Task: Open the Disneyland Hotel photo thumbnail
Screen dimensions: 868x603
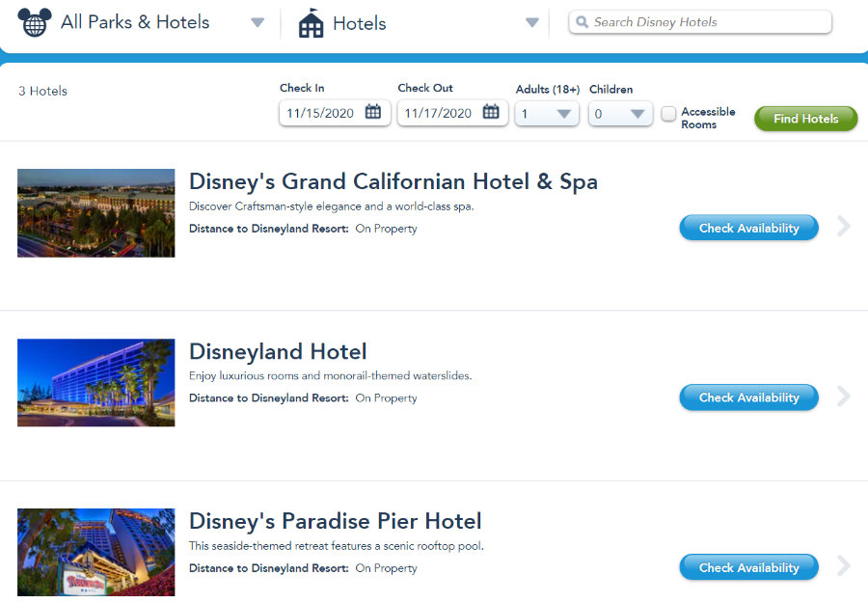Action: [x=96, y=382]
